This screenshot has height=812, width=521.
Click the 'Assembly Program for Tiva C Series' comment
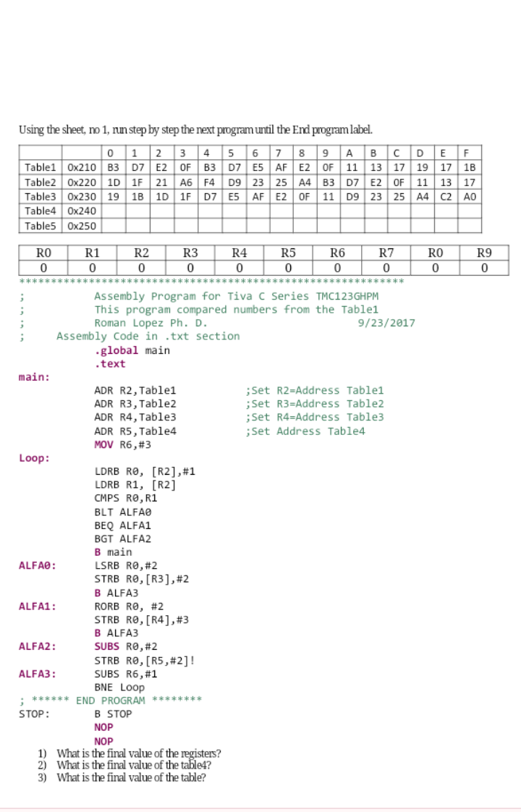[236, 296]
